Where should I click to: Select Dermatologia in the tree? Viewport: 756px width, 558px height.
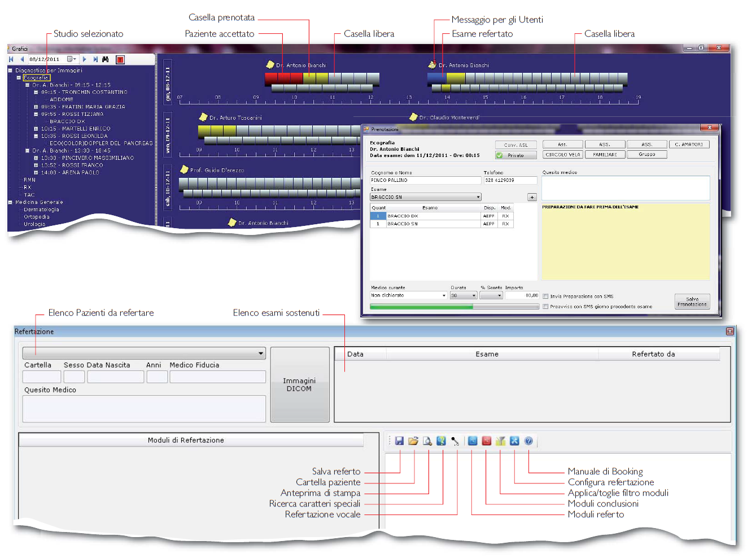(x=41, y=210)
